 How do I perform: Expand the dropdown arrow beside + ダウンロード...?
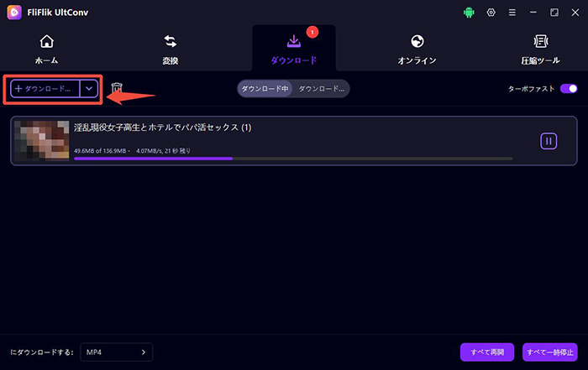[89, 89]
